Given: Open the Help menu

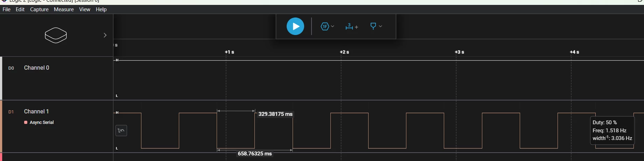Looking at the screenshot, I should point(101,9).
